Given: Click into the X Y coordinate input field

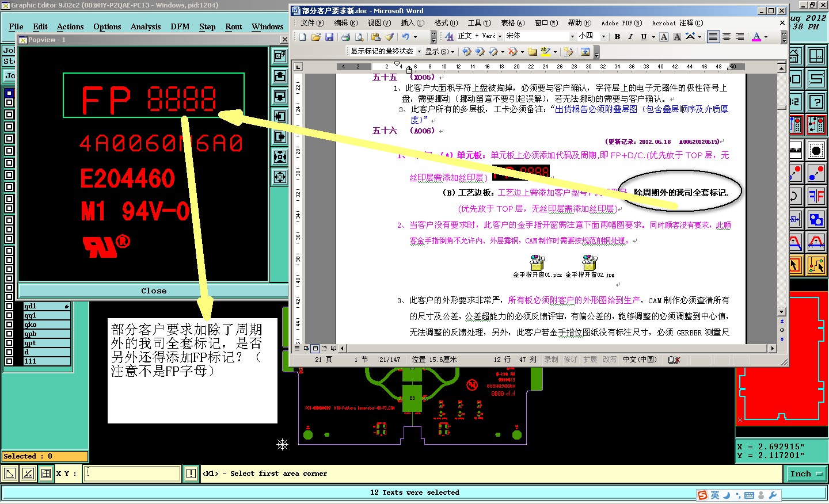Looking at the screenshot, I should click(x=133, y=474).
